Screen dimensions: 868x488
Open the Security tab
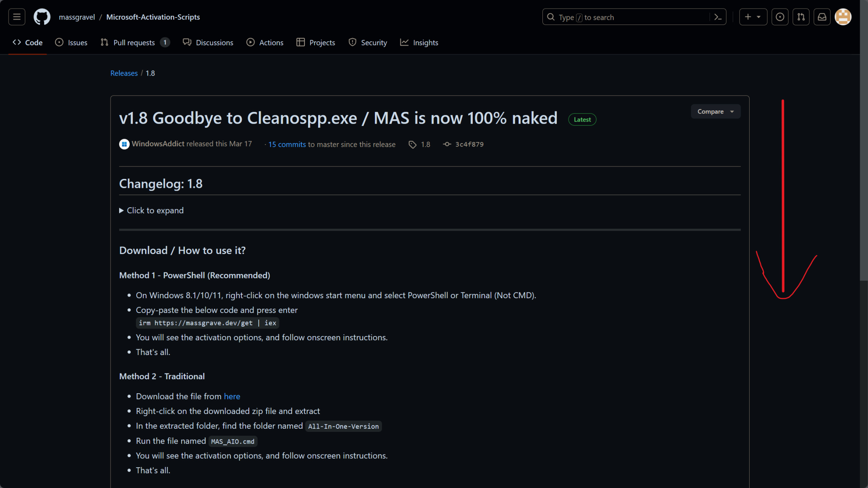point(368,42)
